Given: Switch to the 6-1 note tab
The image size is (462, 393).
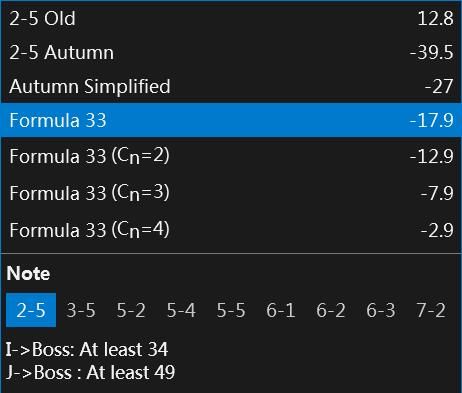Looking at the screenshot, I should coord(281,310).
